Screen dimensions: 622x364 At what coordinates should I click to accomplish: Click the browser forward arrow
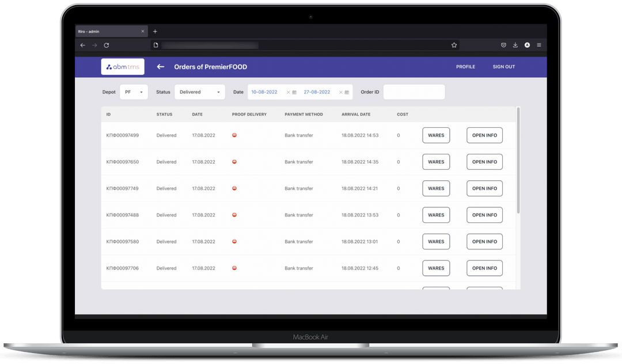tap(94, 45)
